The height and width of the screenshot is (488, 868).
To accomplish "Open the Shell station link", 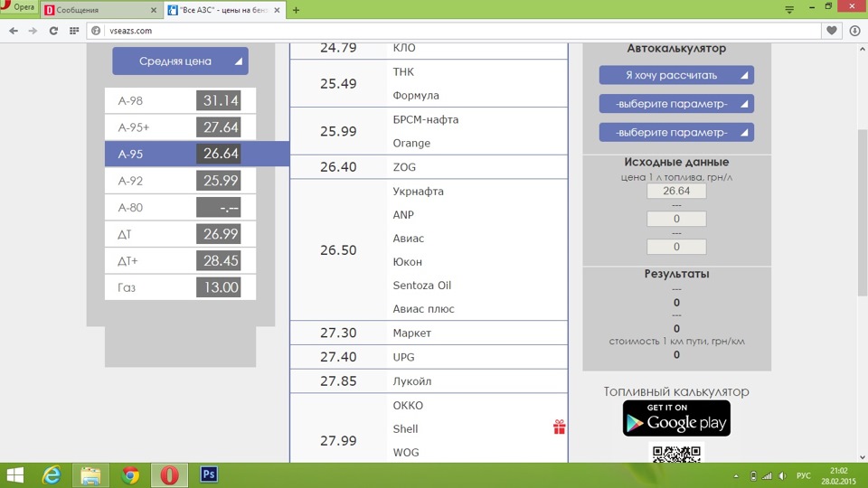I will 405,428.
